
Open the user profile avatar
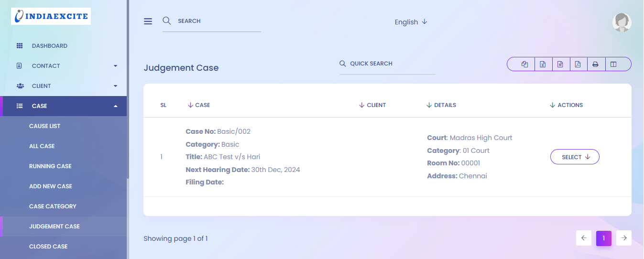tap(622, 22)
